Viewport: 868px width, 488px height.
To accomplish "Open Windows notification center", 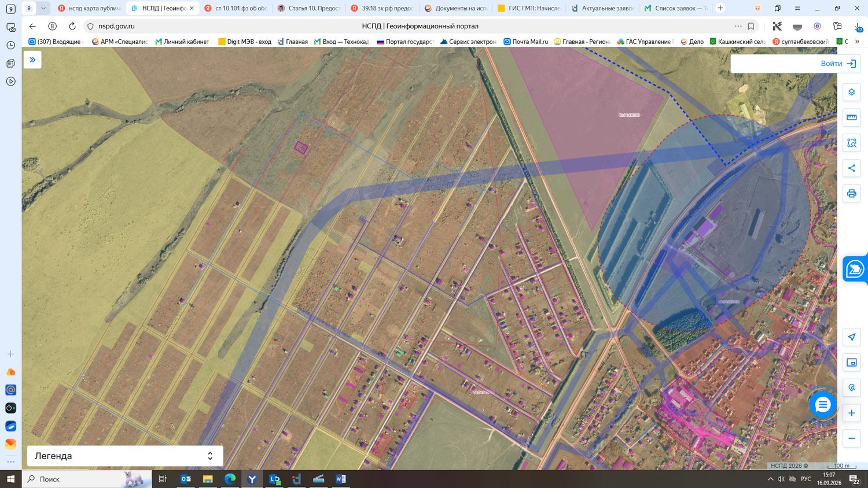I will [x=854, y=479].
